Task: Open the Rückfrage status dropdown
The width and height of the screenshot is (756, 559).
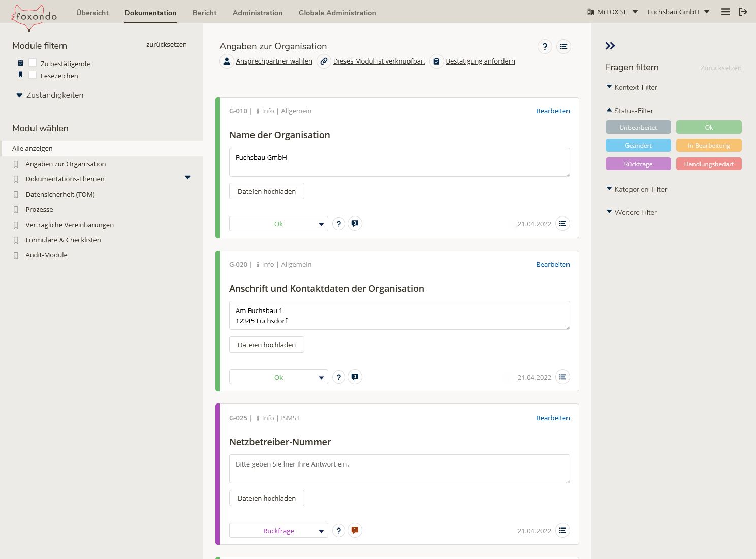Action: pos(278,531)
